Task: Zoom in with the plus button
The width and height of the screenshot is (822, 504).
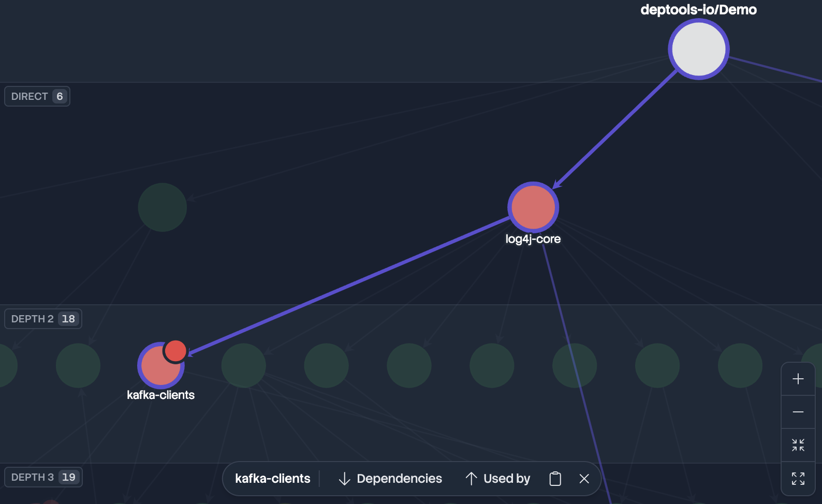Action: (798, 379)
